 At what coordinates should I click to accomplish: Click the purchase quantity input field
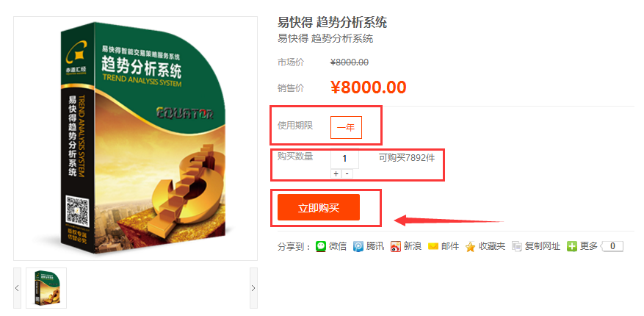[344, 159]
